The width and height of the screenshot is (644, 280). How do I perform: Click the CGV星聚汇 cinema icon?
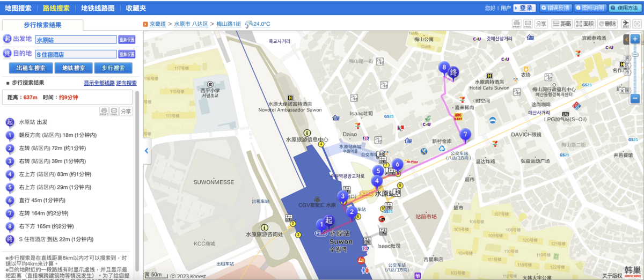[x=317, y=200]
